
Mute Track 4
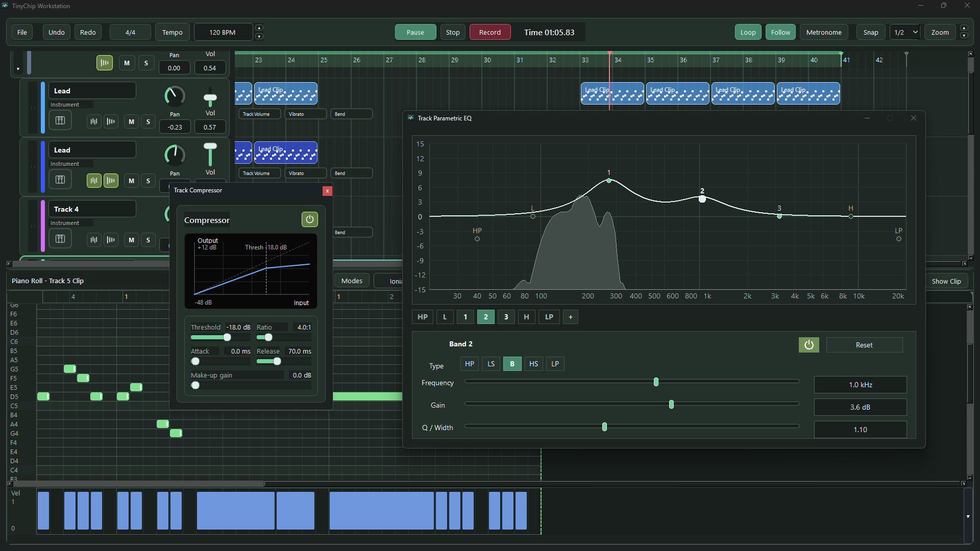pyautogui.click(x=131, y=240)
